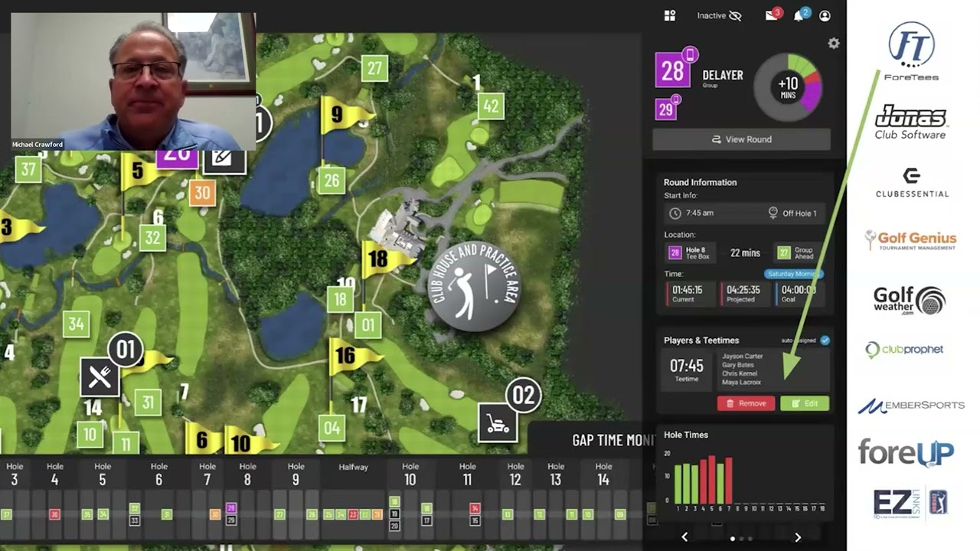Open the dashboard grid icon
980x551 pixels.
click(x=670, y=15)
